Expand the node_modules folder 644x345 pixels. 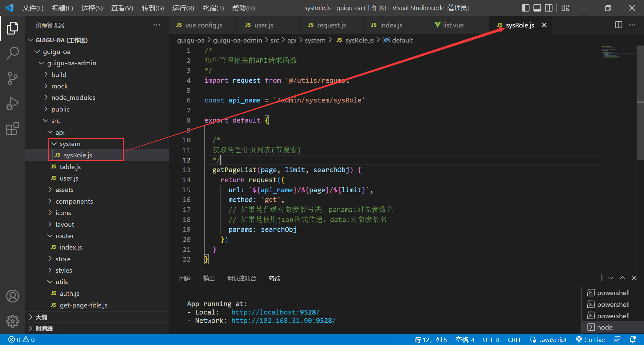coord(73,97)
